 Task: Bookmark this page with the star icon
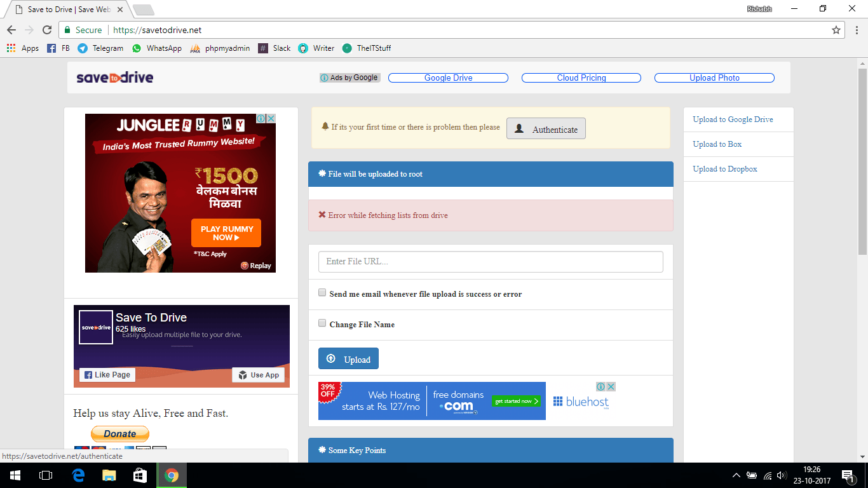pos(836,30)
